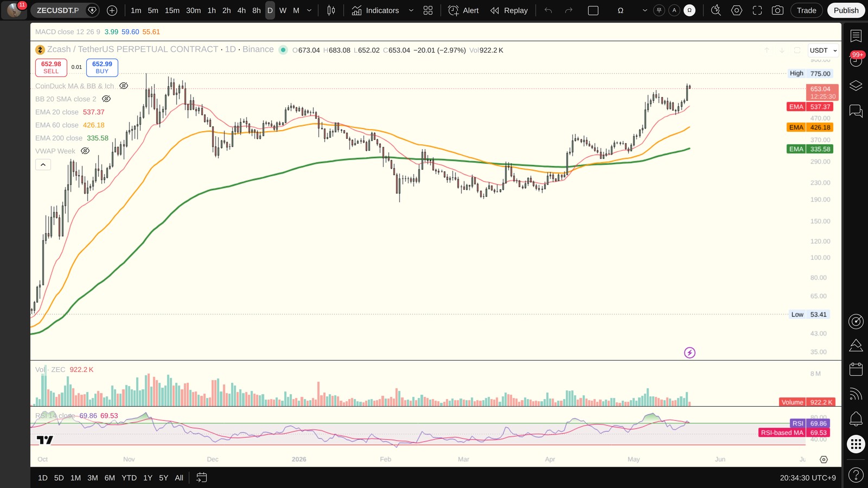
Task: Open the object tree layers icon
Action: click(x=856, y=86)
